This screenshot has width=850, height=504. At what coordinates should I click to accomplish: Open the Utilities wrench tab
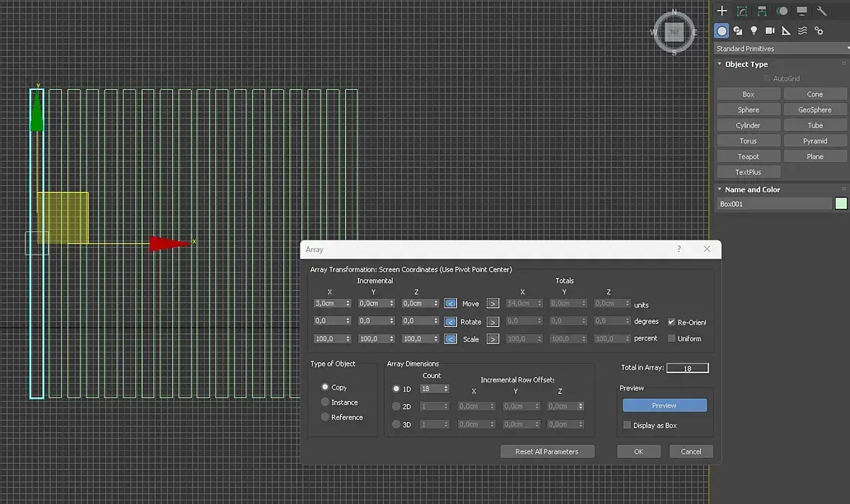pyautogui.click(x=822, y=11)
